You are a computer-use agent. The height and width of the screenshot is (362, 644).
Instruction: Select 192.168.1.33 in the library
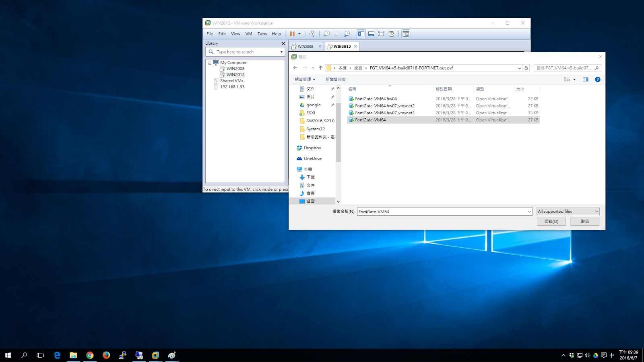232,86
